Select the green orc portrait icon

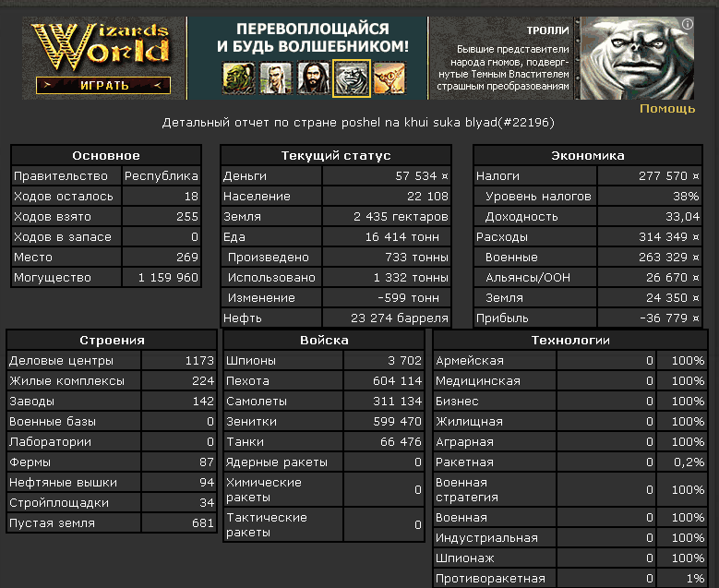238,78
